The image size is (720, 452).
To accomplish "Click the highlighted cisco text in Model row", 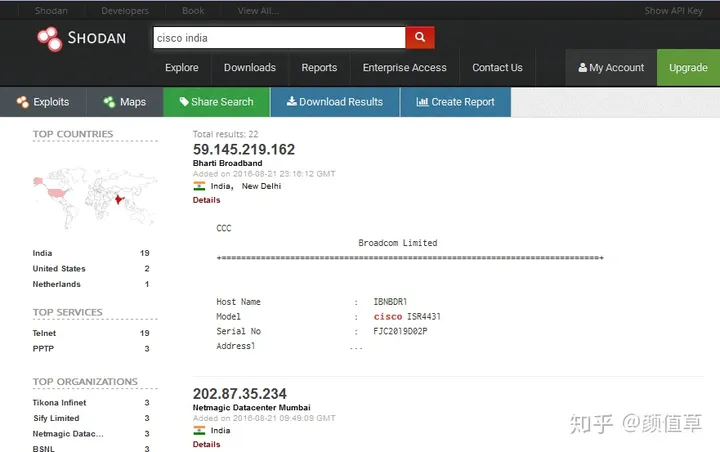I will pyautogui.click(x=388, y=316).
